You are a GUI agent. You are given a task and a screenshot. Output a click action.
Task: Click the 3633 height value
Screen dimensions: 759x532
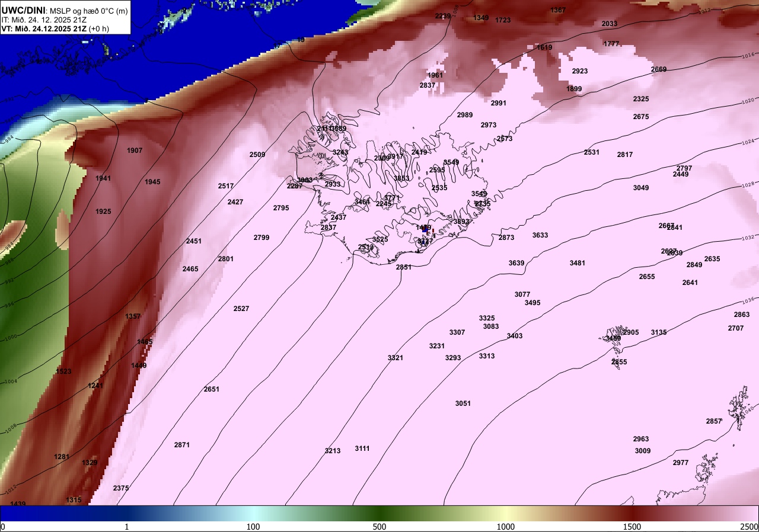coord(540,235)
